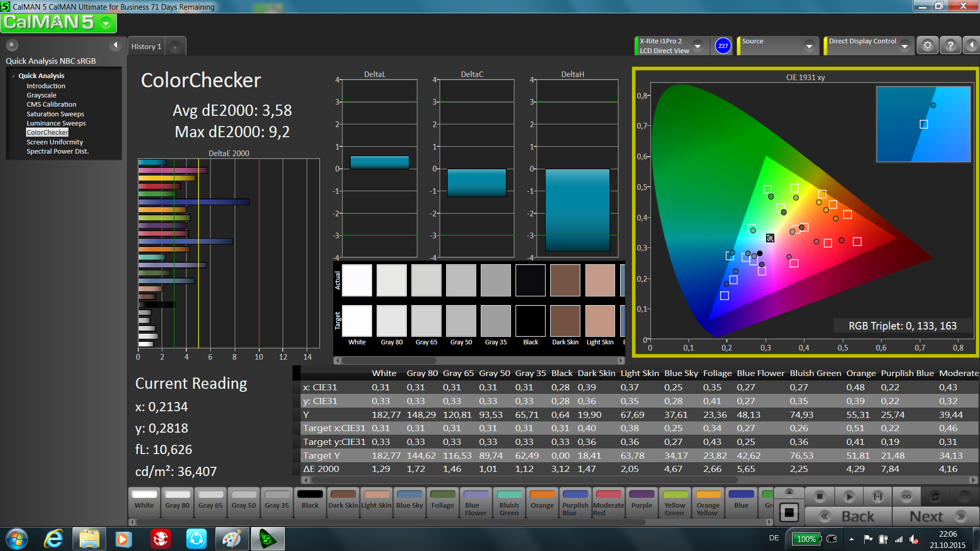Click the play read series button

pos(849,496)
